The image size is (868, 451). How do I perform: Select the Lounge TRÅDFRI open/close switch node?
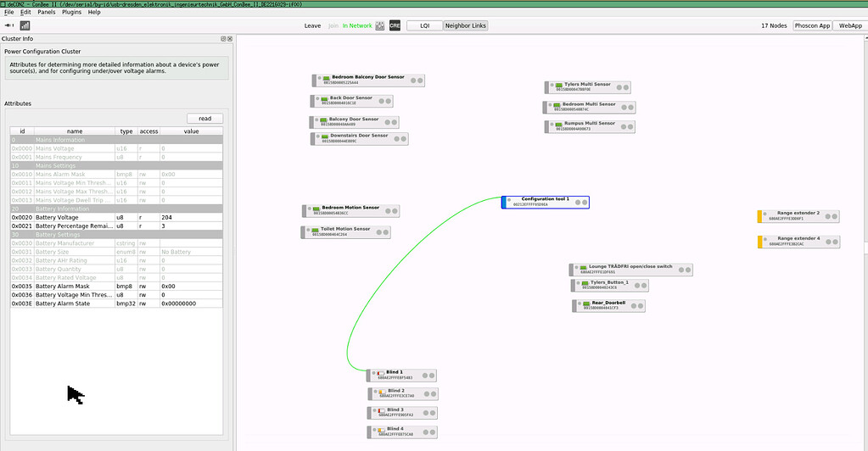point(630,270)
